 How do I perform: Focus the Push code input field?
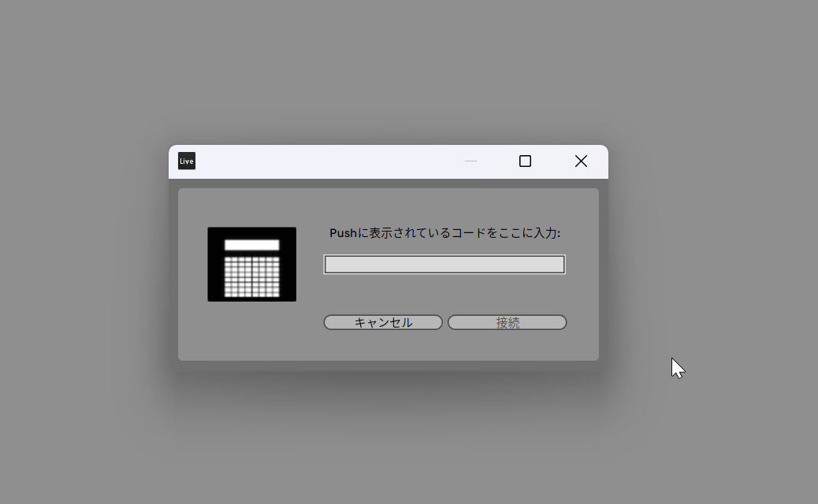point(444,265)
